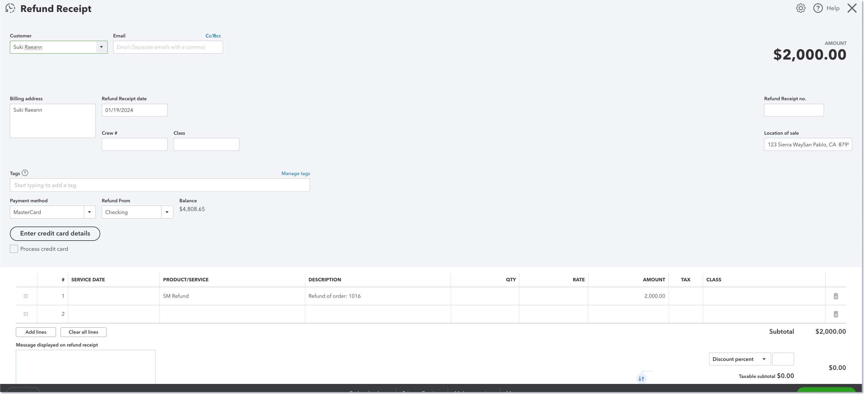Click the reorder arrows icon near the discount
The image size is (868, 398).
pyautogui.click(x=641, y=378)
